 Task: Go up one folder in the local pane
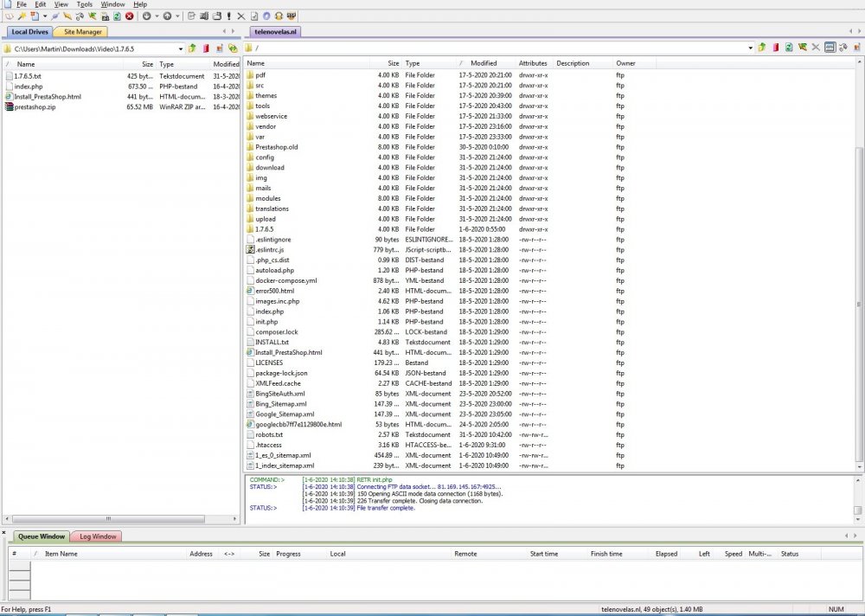click(x=191, y=48)
